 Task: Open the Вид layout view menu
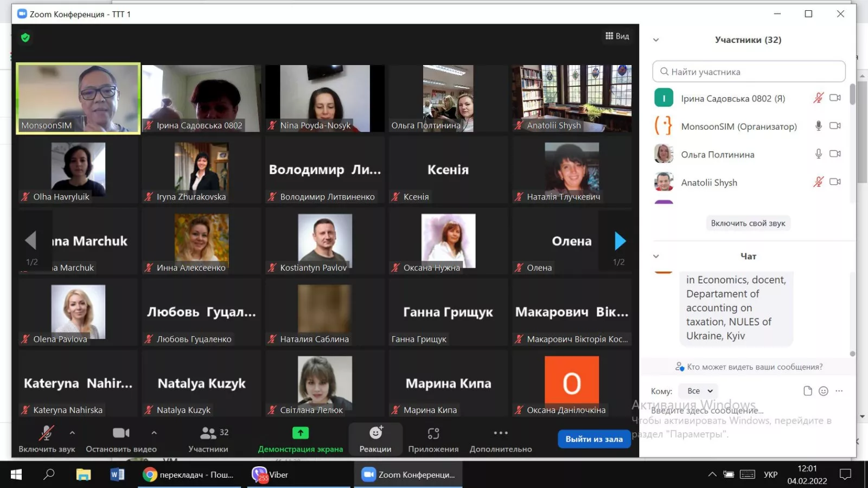[617, 36]
